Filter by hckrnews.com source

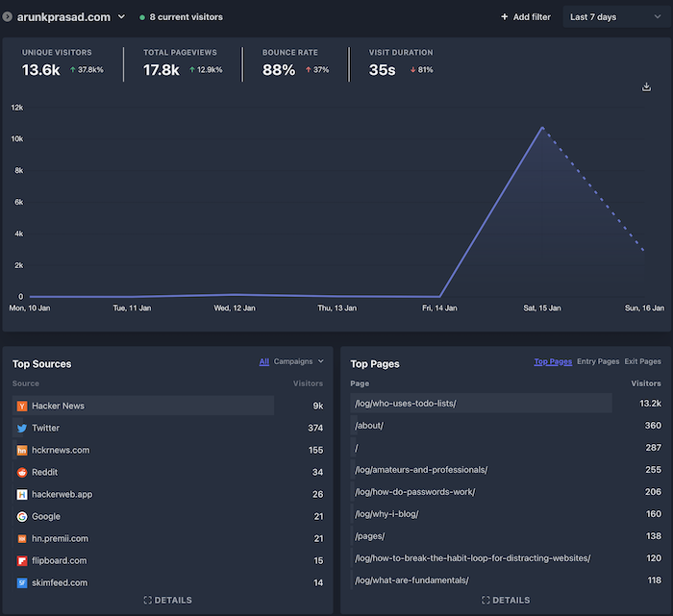[61, 450]
